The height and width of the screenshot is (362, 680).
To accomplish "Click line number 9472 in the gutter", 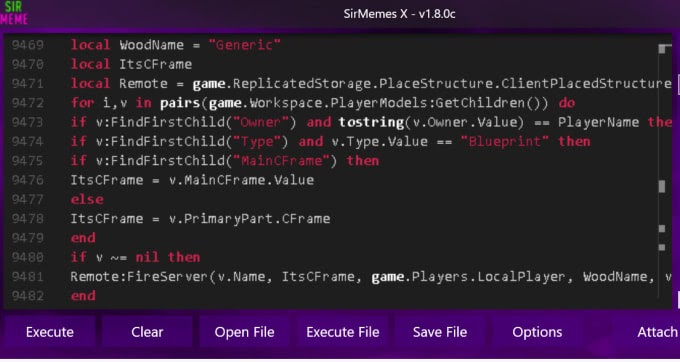I will 27,103.
